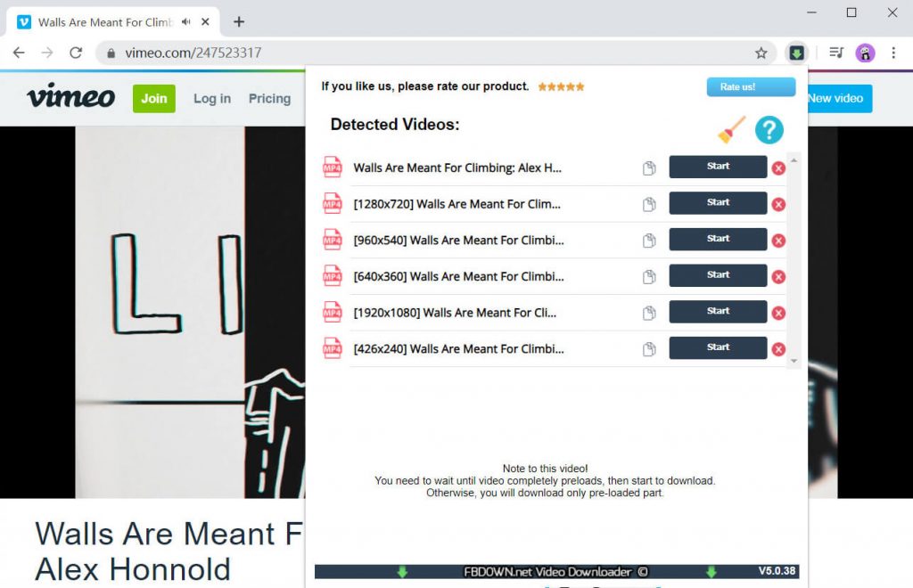
Task: Open a new browser tab
Action: tap(239, 22)
